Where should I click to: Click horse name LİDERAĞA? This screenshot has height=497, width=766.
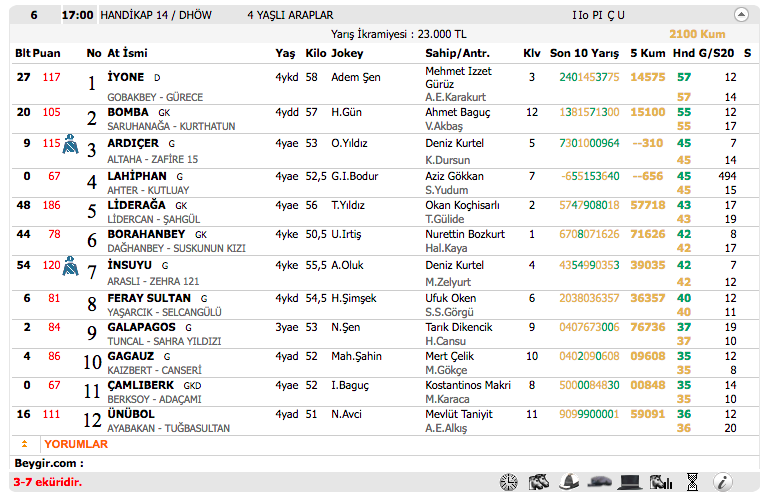137,205
